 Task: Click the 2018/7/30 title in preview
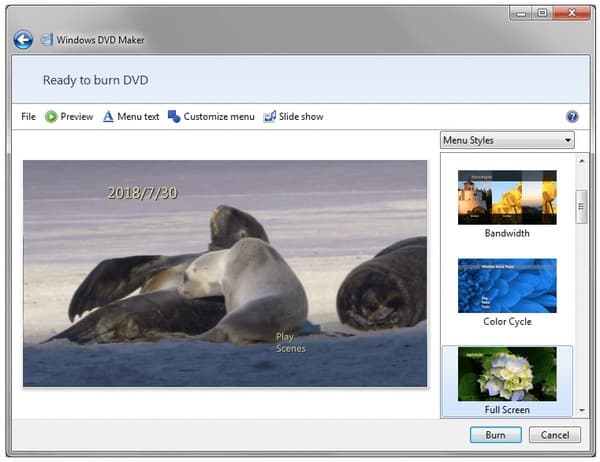pos(142,193)
